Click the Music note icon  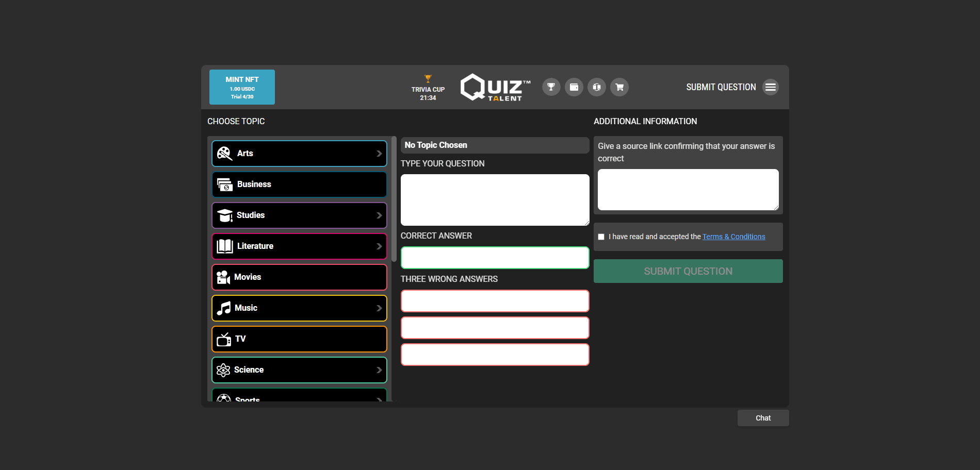224,308
